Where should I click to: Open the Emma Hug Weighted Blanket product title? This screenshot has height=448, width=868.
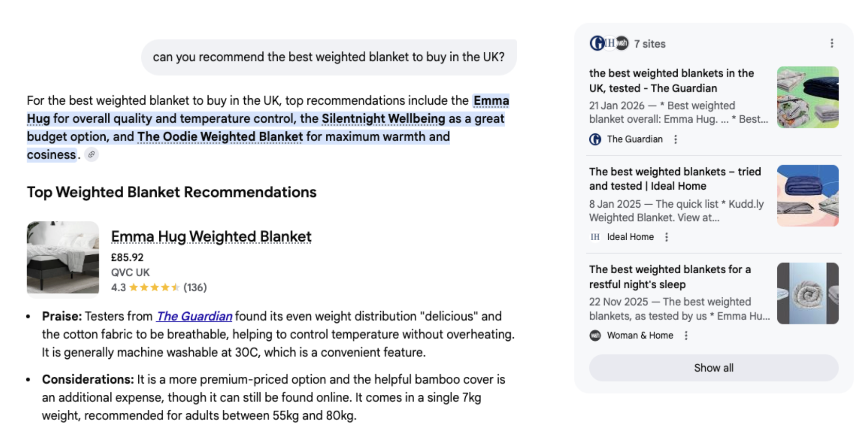[x=211, y=236]
